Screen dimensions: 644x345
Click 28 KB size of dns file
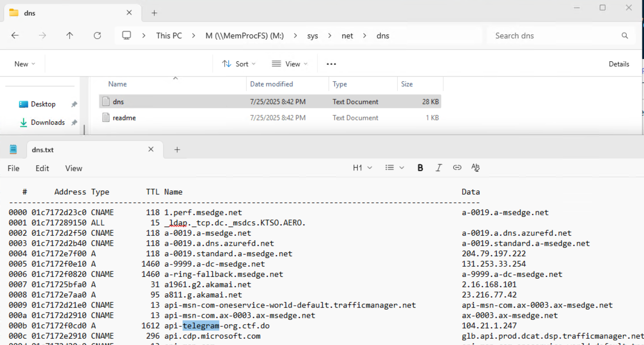[x=430, y=102]
